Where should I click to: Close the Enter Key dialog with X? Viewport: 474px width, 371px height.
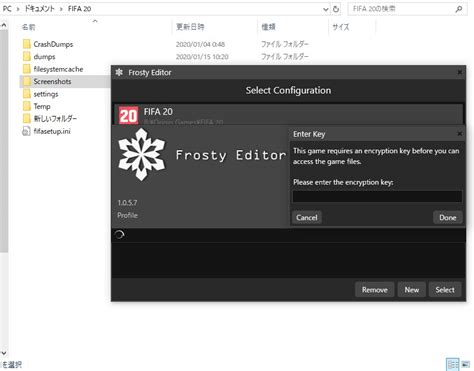(x=460, y=134)
